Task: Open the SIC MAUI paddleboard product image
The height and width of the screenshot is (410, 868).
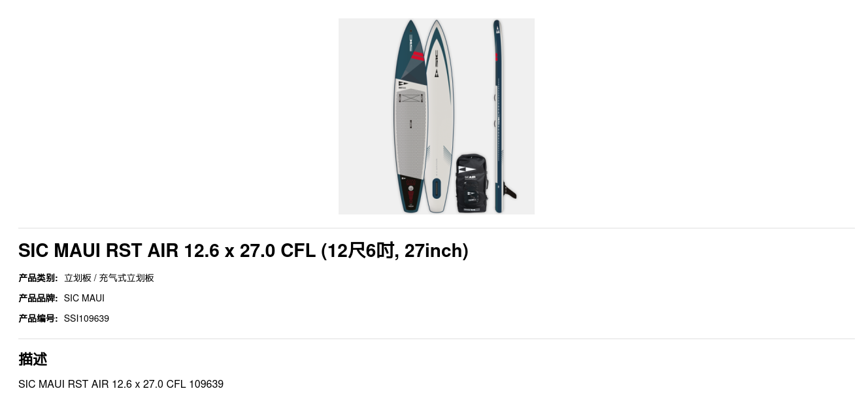Action: tap(437, 116)
